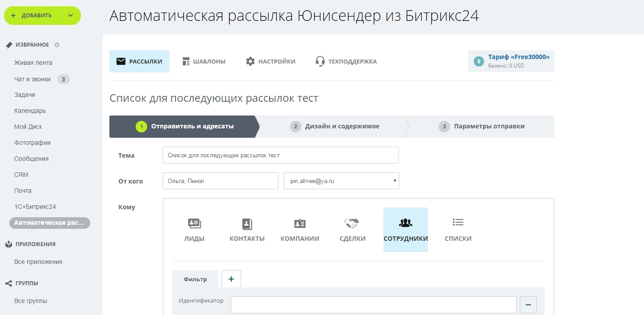The image size is (644, 315).
Task: Open the sender email dropdown
Action: coord(341,181)
